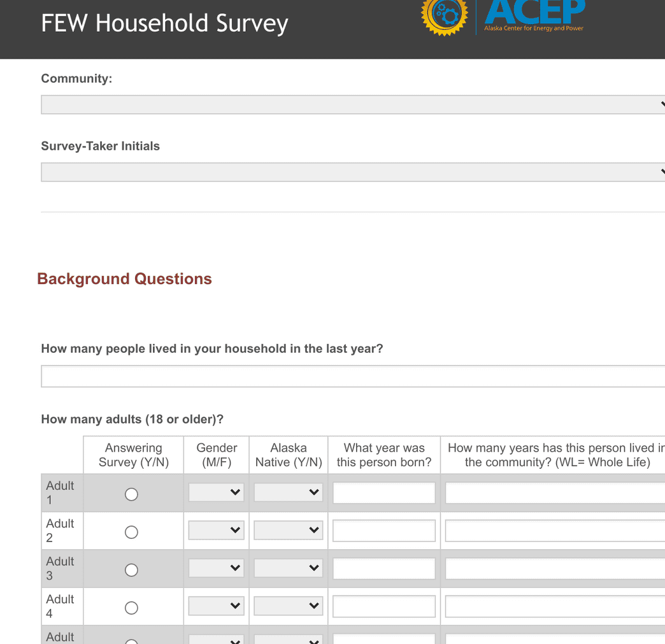Image resolution: width=665 pixels, height=644 pixels.
Task: Click the yellow gear emblem next to ACEP
Action: pyautogui.click(x=444, y=16)
